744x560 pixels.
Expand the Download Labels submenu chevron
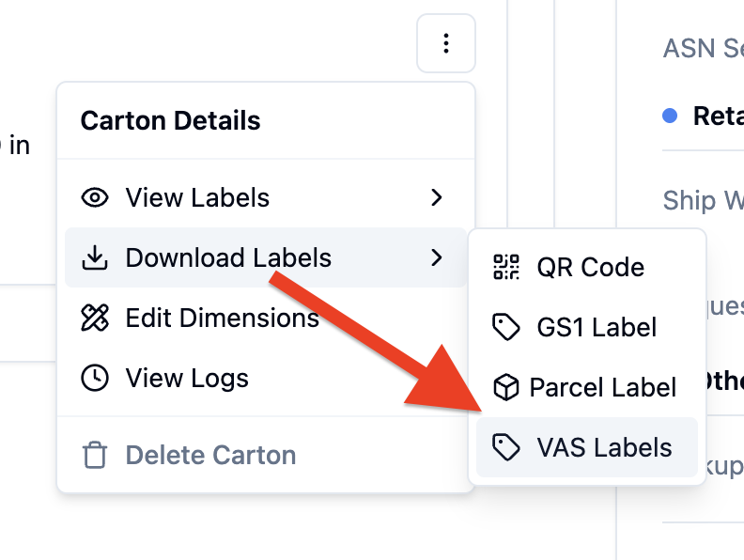[x=437, y=257]
